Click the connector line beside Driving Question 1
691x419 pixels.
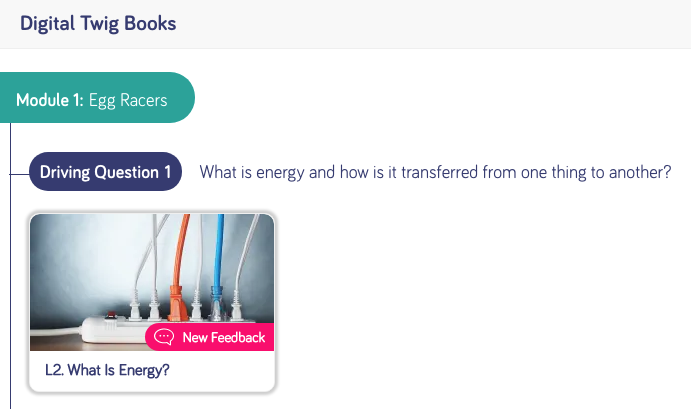coord(19,174)
